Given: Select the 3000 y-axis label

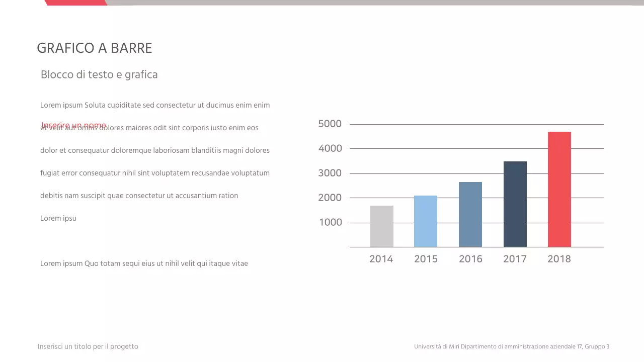Looking at the screenshot, I should pos(330,173).
